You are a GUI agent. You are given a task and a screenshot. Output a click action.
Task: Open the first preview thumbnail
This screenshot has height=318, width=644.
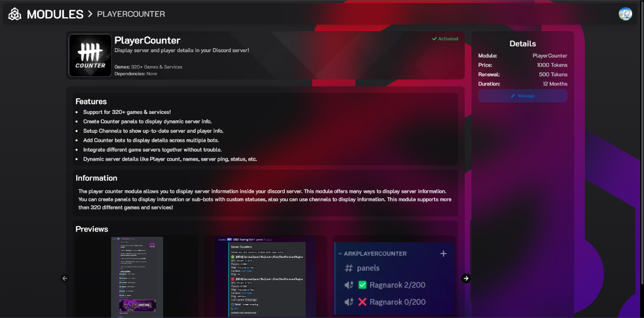[137, 277]
